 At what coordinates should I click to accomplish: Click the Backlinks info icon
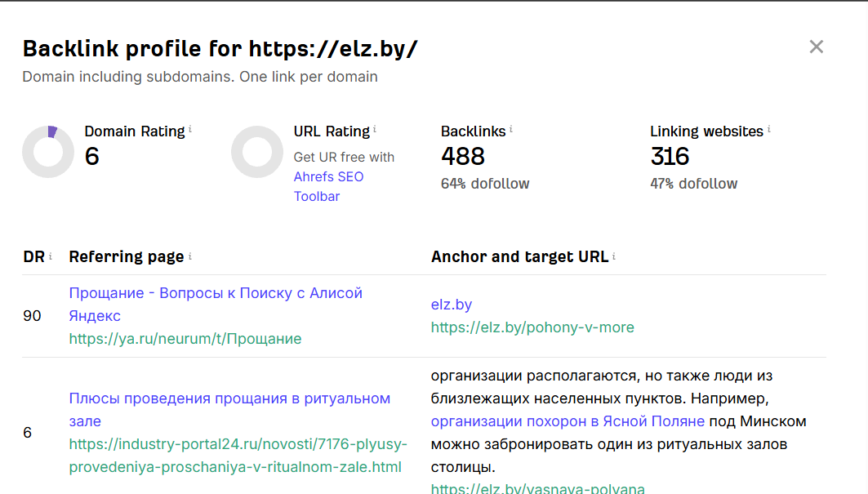coord(511,128)
